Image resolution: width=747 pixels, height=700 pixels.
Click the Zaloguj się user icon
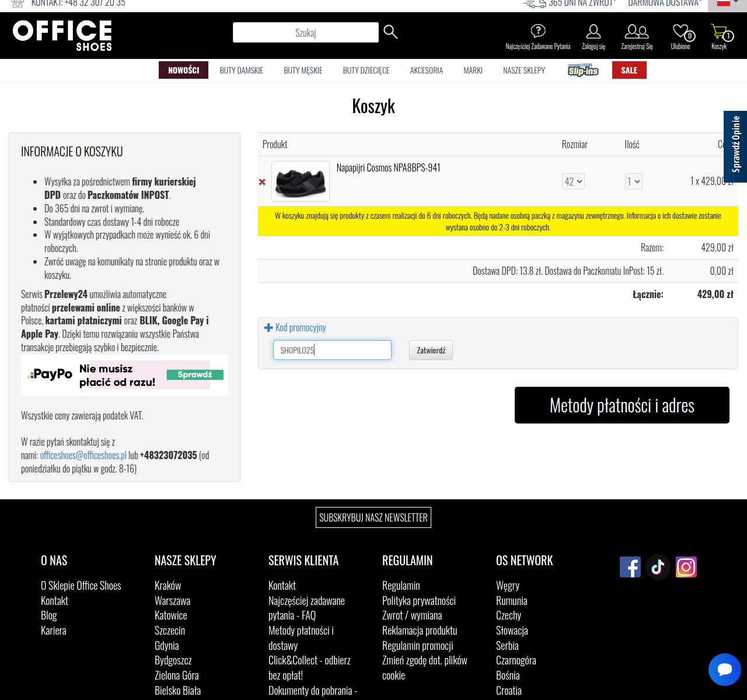[x=594, y=31]
